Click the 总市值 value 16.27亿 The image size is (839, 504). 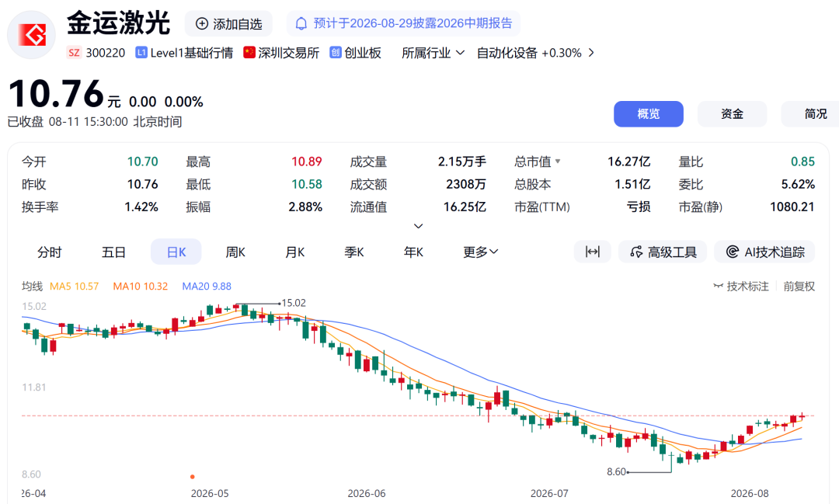(628, 162)
